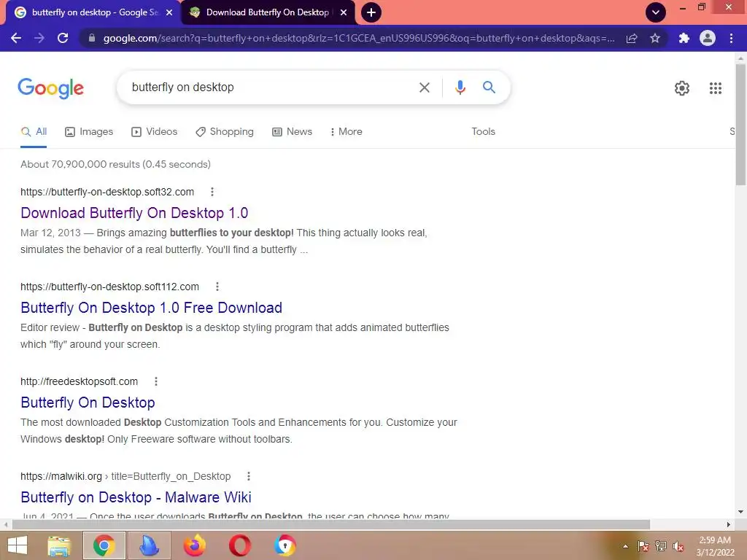Click the Chrome taskbar icon
The height and width of the screenshot is (560, 747).
pos(104,545)
